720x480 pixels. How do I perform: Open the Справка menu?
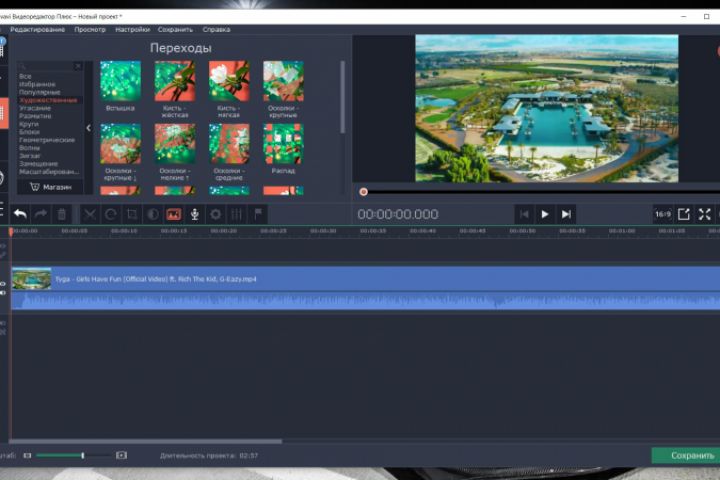pyautogui.click(x=216, y=29)
